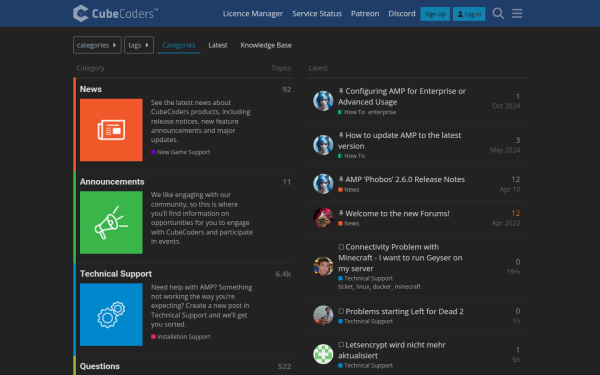Image resolution: width=600 pixels, height=375 pixels.
Task: Open topic AMP 'Phobos' 2.6.0 Release Notes
Action: click(x=405, y=179)
